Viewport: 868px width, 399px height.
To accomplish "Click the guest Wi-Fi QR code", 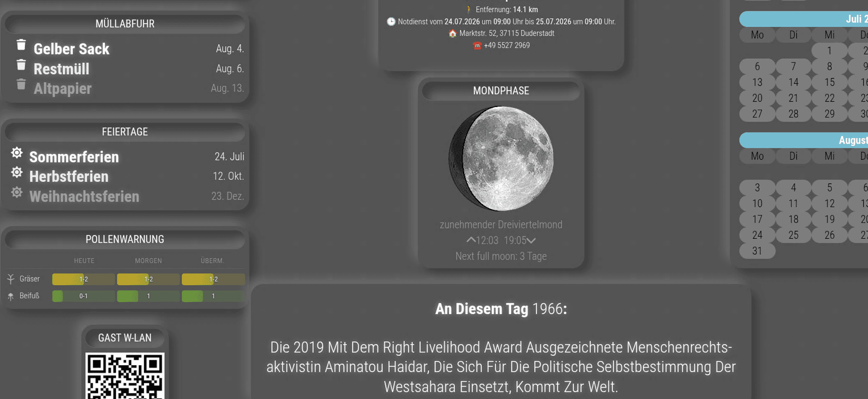I will pos(125,376).
